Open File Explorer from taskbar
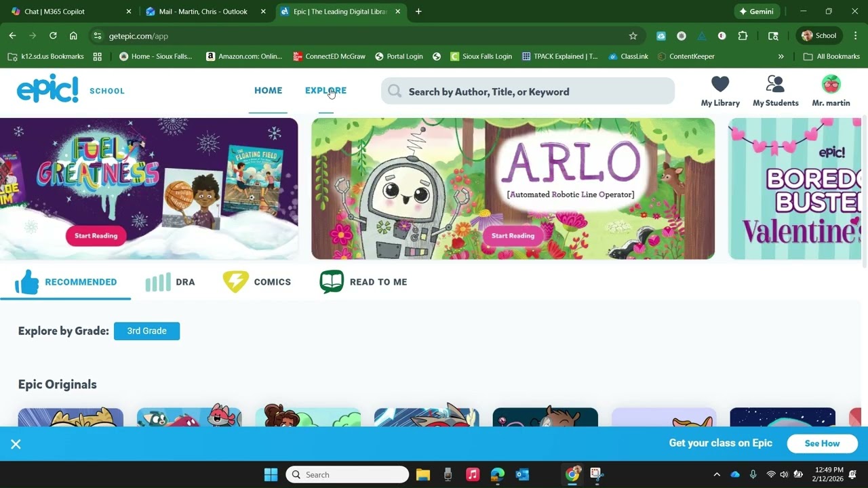868x488 pixels. (423, 474)
